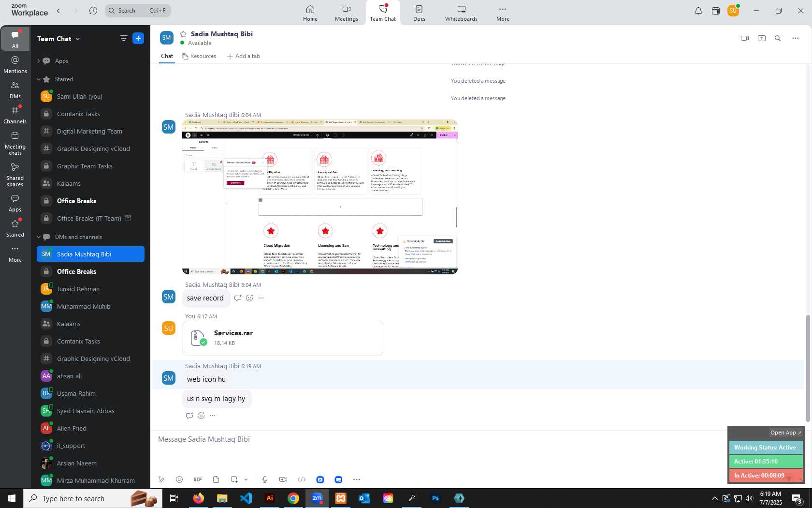Click the chat vertical scrollbar
The width and height of the screenshot is (812, 508).
807,368
